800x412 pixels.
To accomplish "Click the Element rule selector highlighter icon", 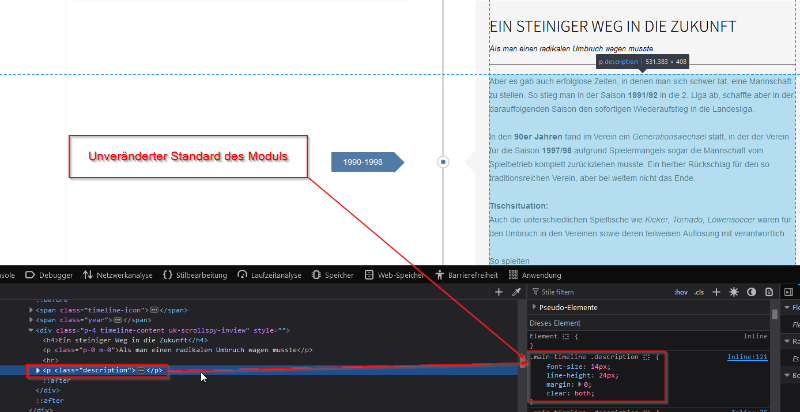I will point(566,337).
